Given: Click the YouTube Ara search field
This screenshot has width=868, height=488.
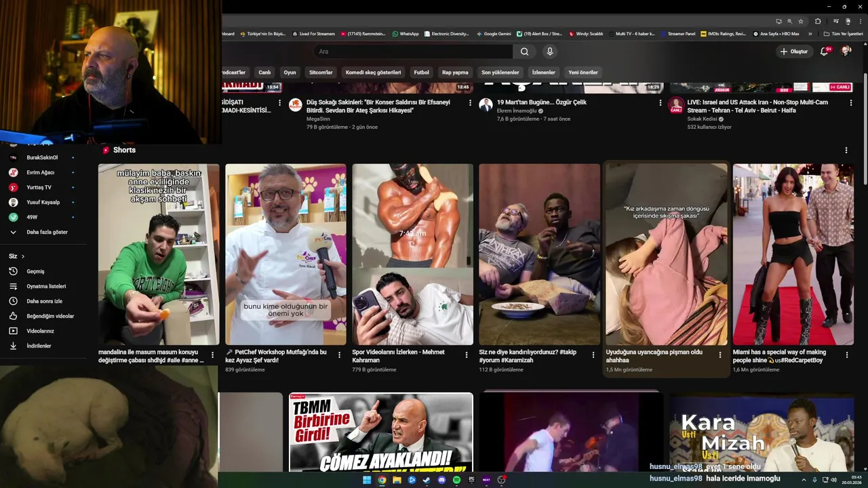Looking at the screenshot, I should (413, 52).
